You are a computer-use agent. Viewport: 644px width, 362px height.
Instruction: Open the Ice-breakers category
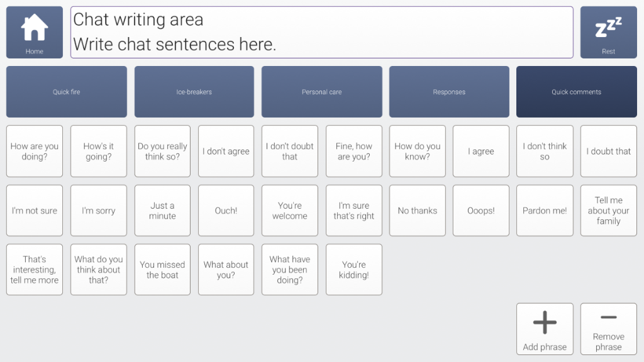[x=194, y=92]
